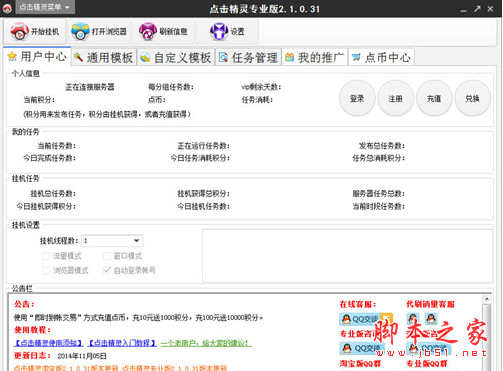Image resolution: width=503 pixels, height=371 pixels.
Task: Go to 任务管理 tab
Action: (248, 58)
